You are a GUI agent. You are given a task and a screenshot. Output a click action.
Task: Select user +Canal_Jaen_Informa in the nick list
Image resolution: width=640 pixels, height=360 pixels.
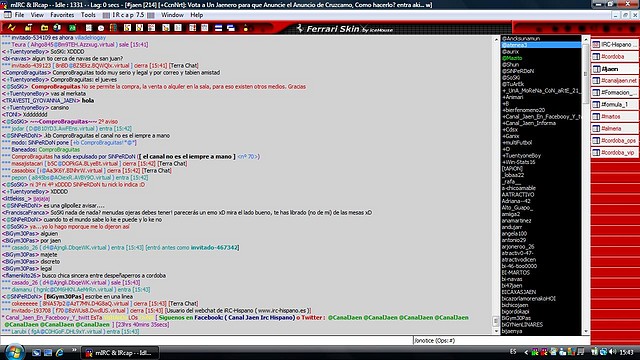click(x=529, y=123)
